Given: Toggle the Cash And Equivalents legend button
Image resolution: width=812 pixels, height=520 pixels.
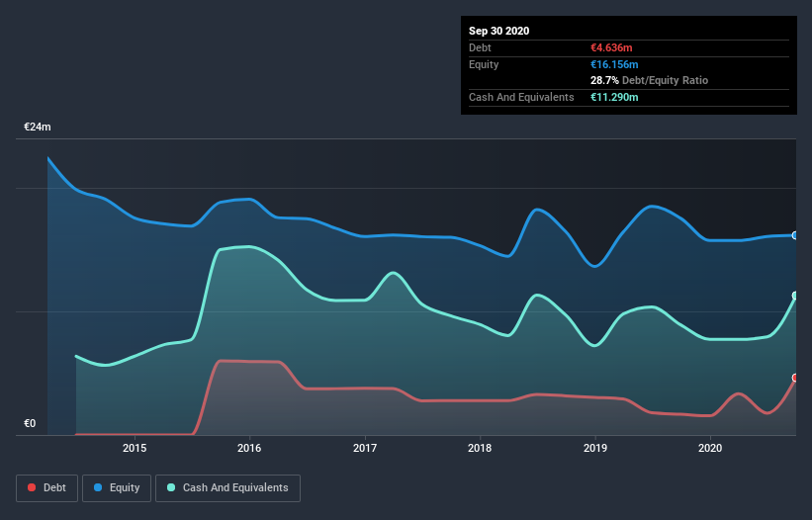Looking at the screenshot, I should pyautogui.click(x=227, y=488).
